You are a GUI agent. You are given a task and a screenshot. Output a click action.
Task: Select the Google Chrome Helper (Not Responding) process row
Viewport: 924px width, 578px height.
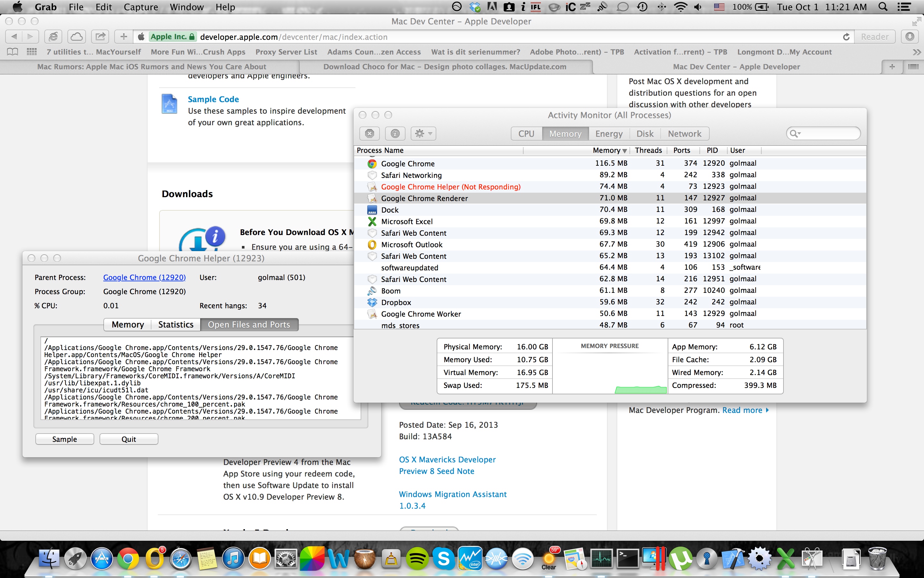[x=610, y=187]
